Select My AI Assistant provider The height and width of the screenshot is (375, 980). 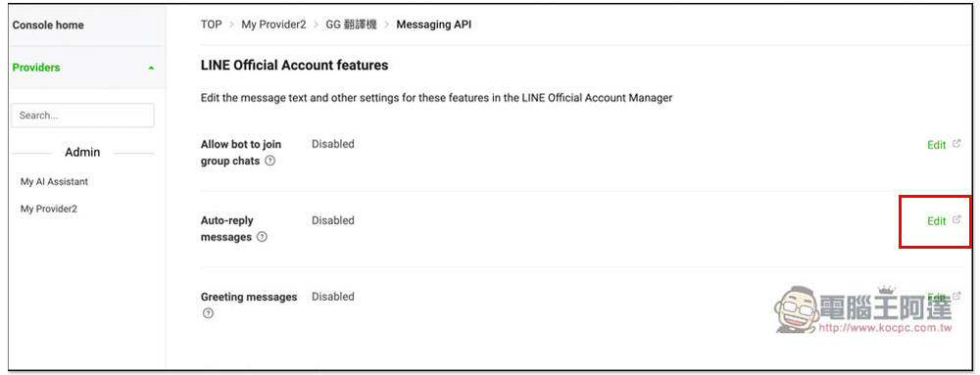[x=54, y=181]
